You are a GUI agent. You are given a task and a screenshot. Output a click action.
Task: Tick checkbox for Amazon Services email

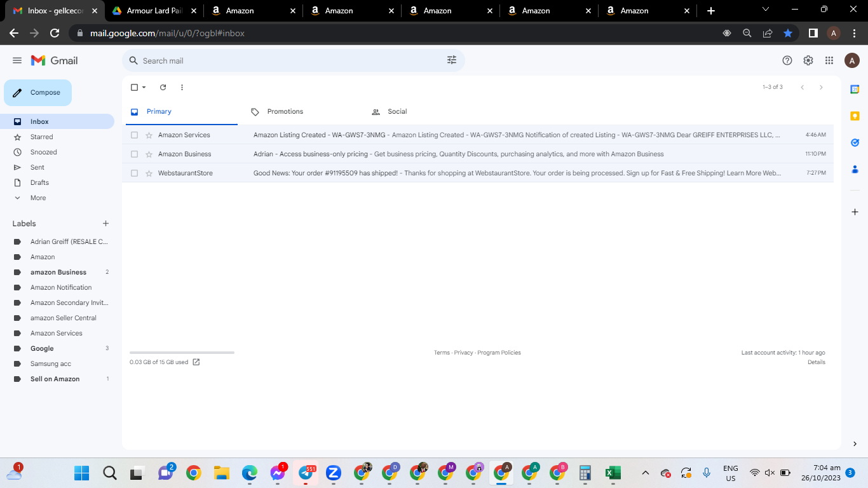coord(134,135)
